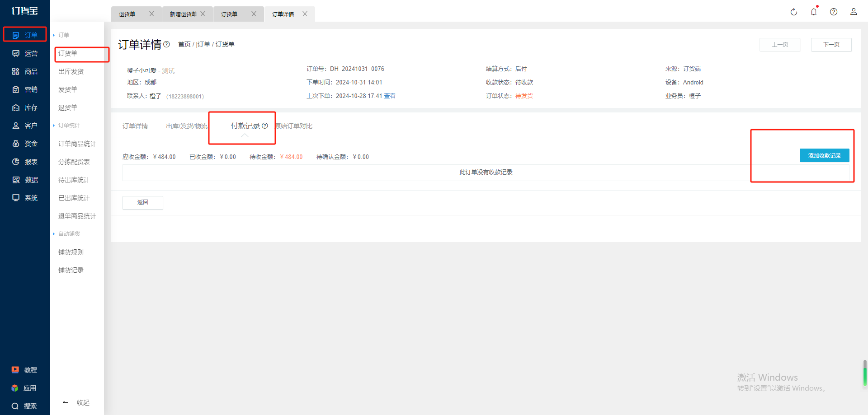This screenshot has height=415, width=868.
Task: Open 铺货记录 in the submenu
Action: pos(71,270)
